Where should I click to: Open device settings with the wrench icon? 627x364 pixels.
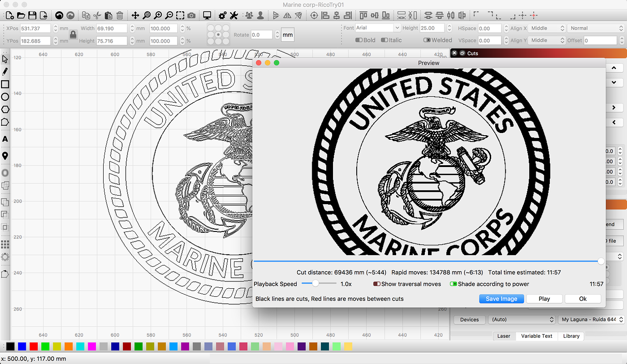click(x=234, y=15)
